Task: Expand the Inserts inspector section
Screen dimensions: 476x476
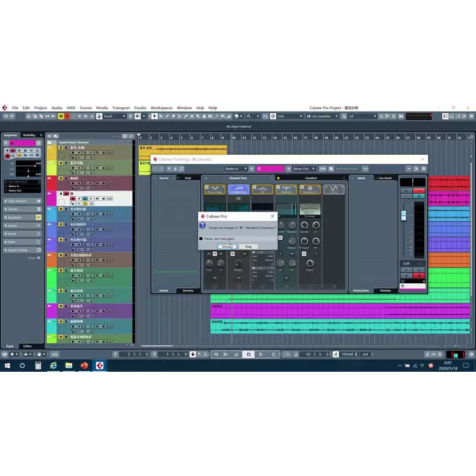Action: click(22, 225)
